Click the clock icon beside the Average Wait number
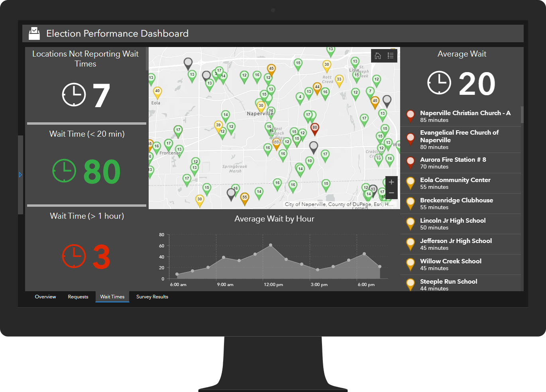This screenshot has height=392, width=546. [439, 83]
